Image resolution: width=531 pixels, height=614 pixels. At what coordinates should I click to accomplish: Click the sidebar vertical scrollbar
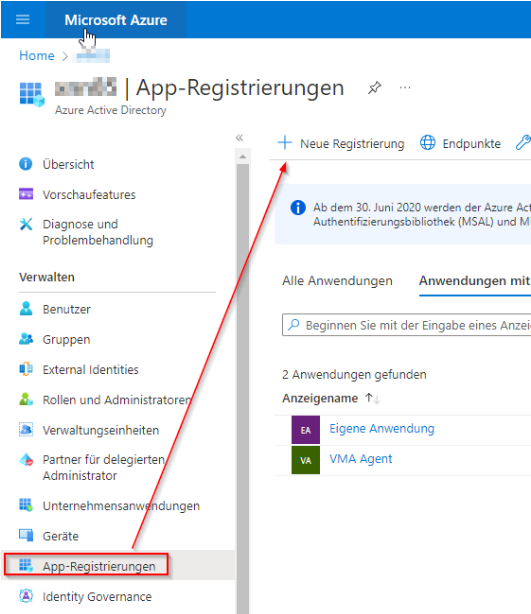(243, 388)
